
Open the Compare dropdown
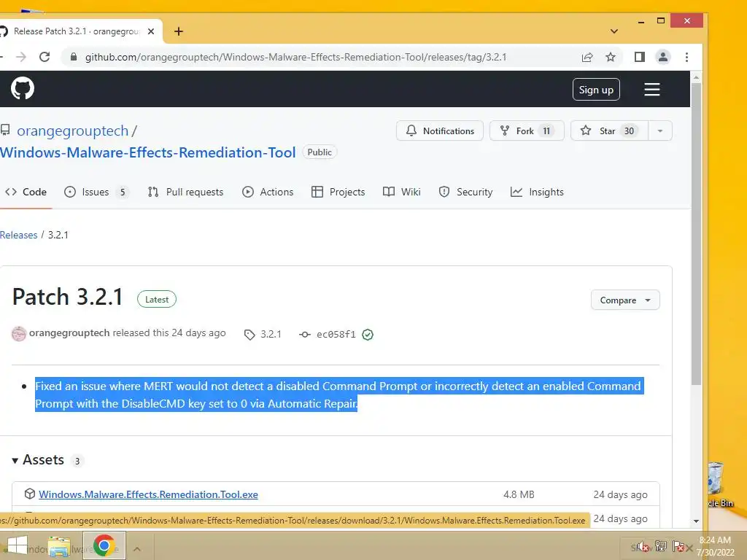(x=625, y=300)
